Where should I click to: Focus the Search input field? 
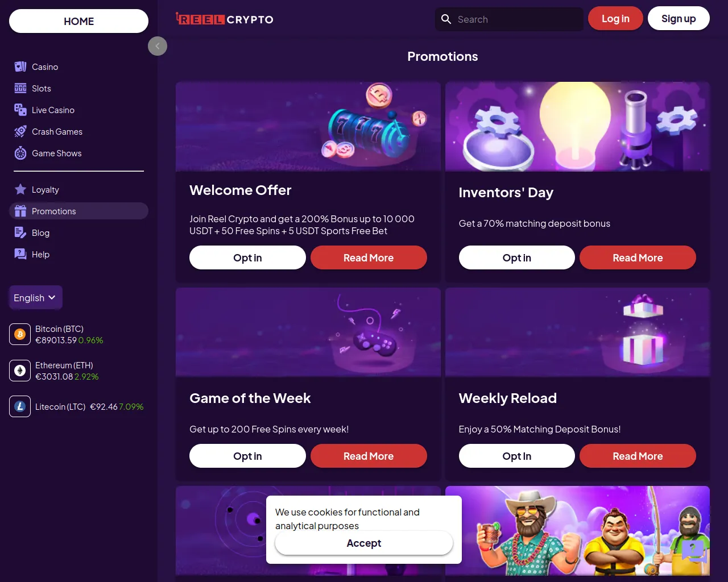pos(509,19)
